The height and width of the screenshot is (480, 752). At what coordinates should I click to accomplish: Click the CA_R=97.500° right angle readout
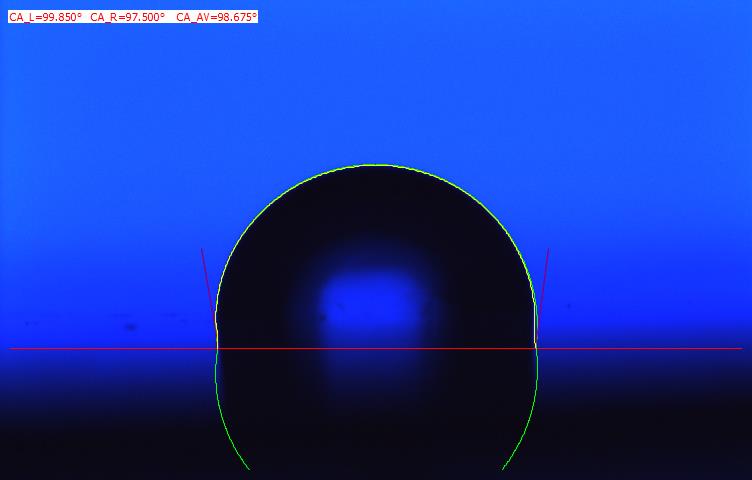[127, 17]
